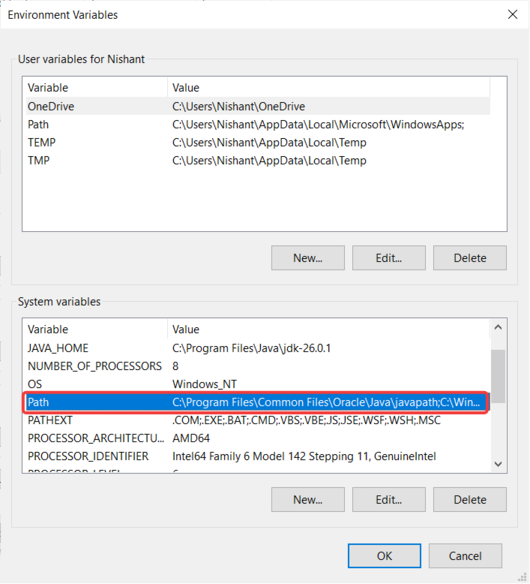The image size is (530, 584).
Task: Click New under user variables
Action: pos(308,258)
